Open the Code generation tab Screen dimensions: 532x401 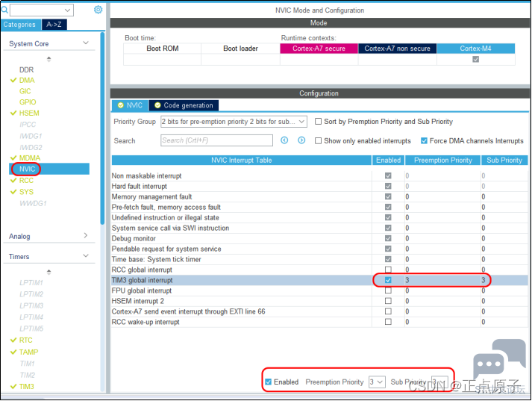point(184,105)
